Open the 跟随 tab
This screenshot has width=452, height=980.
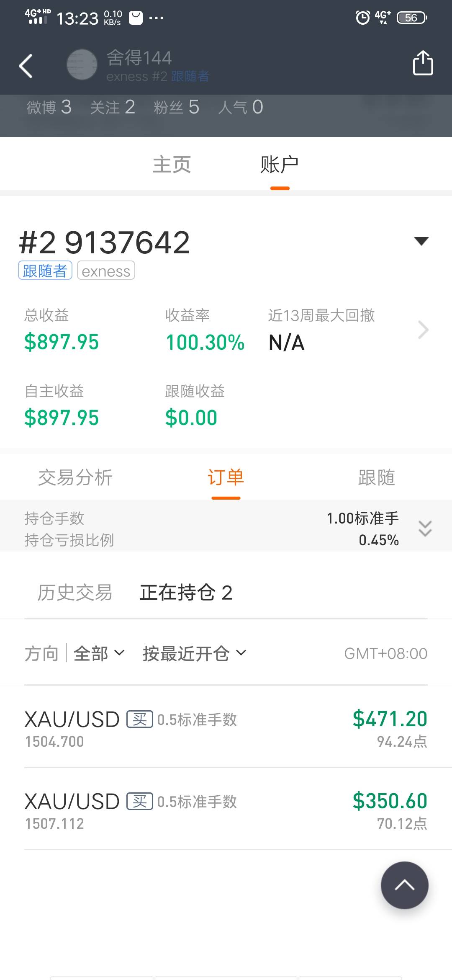pos(376,477)
